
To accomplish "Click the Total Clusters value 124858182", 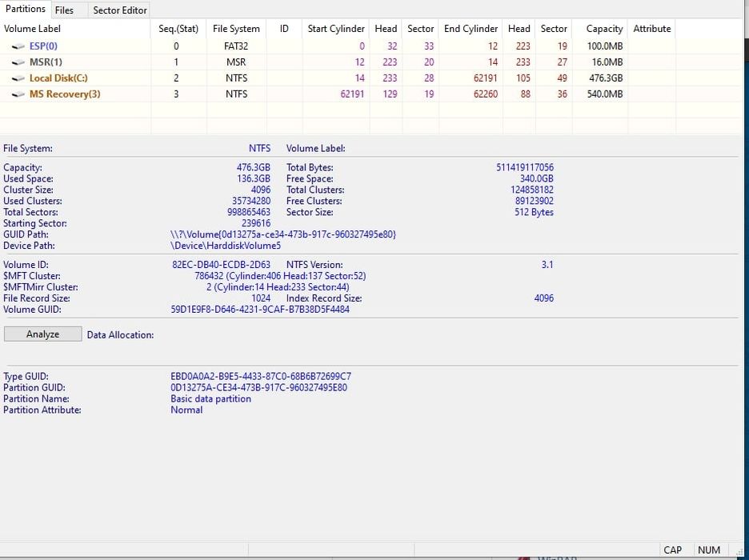I will click(x=531, y=190).
